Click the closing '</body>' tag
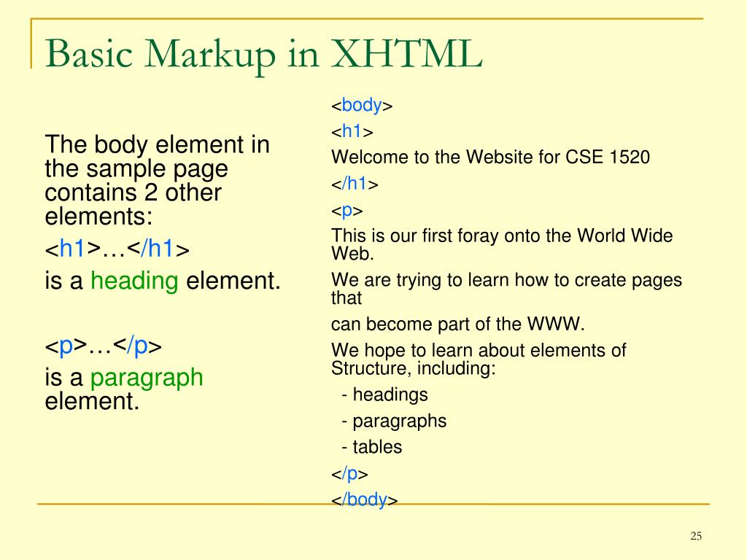The width and height of the screenshot is (747, 560). point(365,500)
